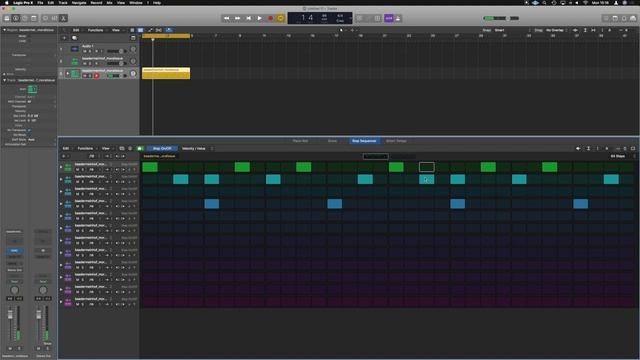
Task: Select the yellow region in tracks area
Action: pos(166,73)
